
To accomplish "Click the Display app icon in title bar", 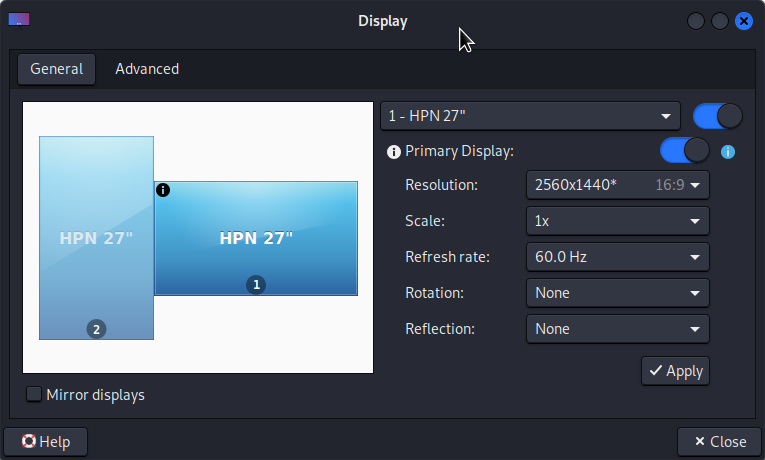I will coord(19,20).
